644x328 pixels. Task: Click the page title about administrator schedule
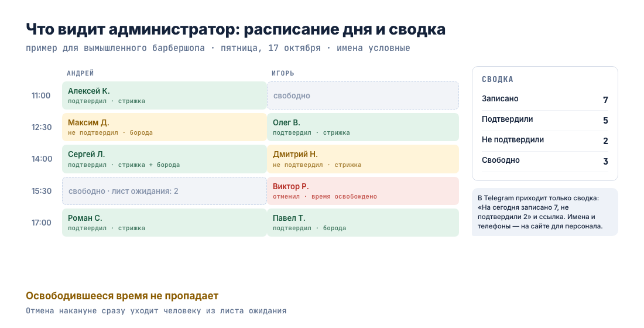tap(235, 30)
